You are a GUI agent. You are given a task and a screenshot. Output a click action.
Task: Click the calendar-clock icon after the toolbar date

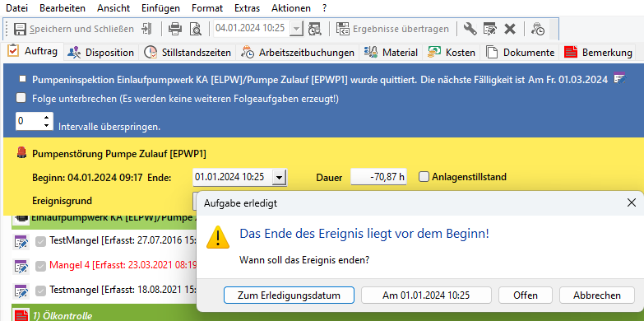click(315, 29)
